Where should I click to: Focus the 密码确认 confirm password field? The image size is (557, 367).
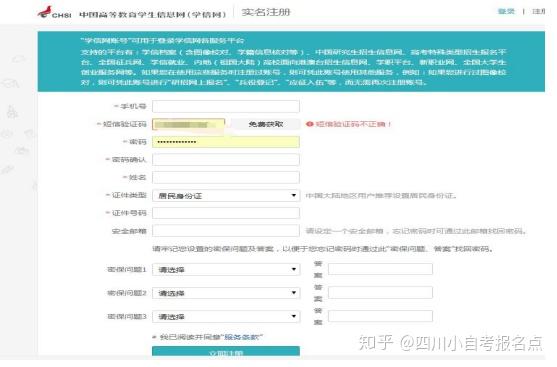(x=226, y=160)
